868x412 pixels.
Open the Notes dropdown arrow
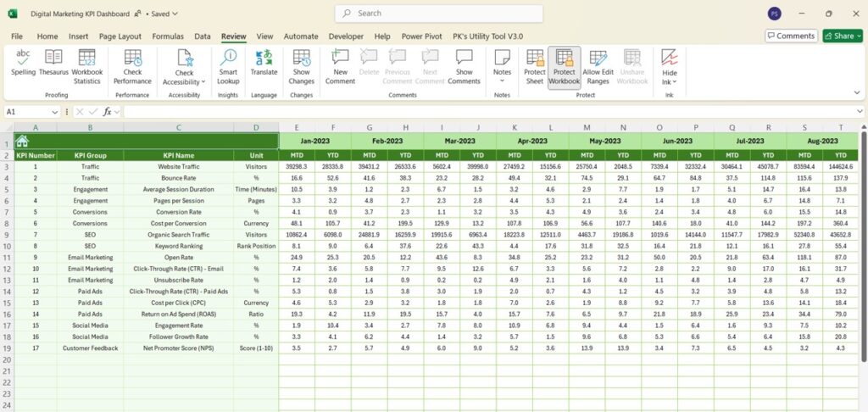(x=502, y=81)
